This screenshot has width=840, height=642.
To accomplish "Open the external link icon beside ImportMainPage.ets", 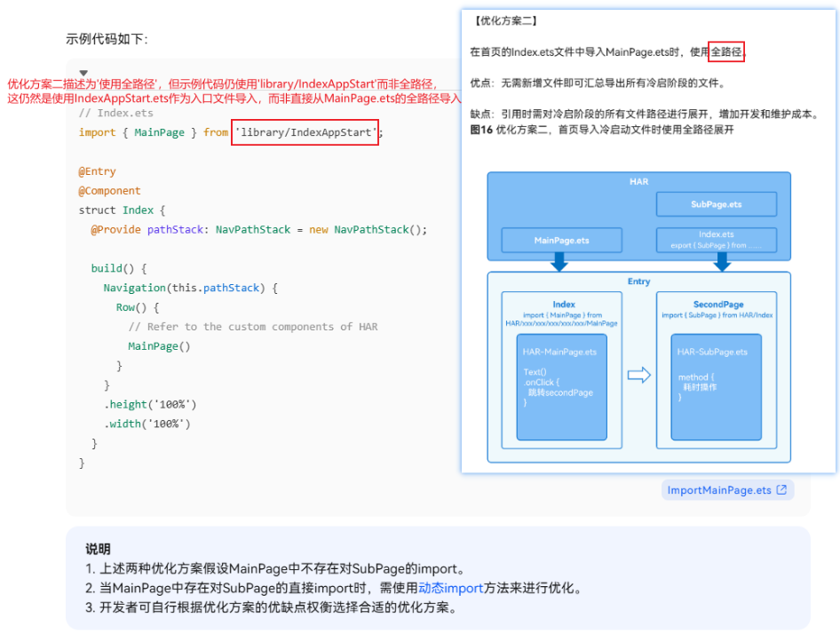I will (x=781, y=490).
